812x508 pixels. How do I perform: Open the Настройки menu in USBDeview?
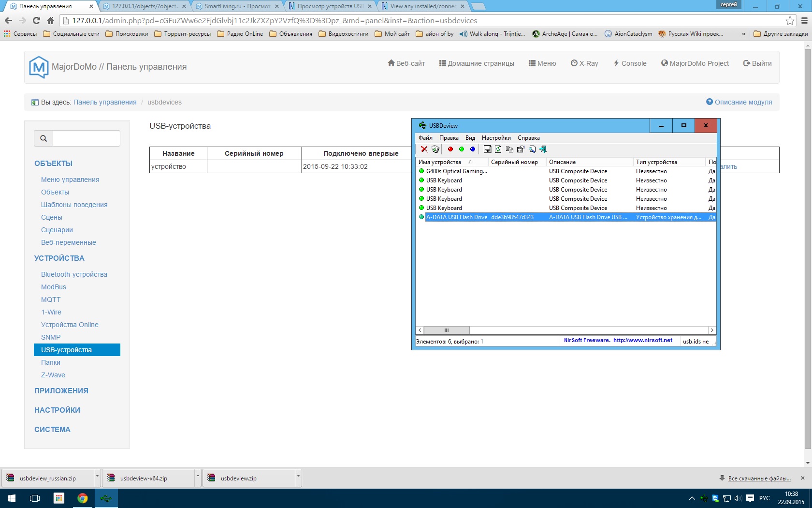click(x=496, y=138)
